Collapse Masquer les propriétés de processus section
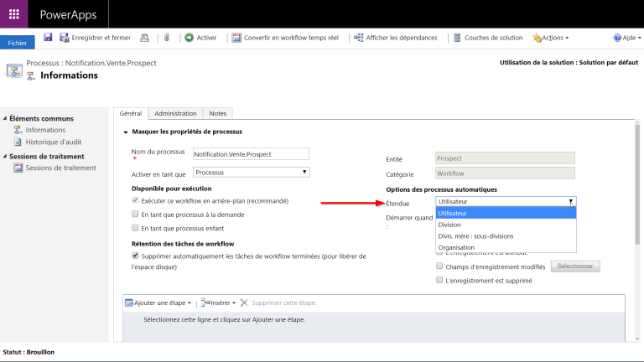Viewport: 644px width, 362px height. point(126,132)
